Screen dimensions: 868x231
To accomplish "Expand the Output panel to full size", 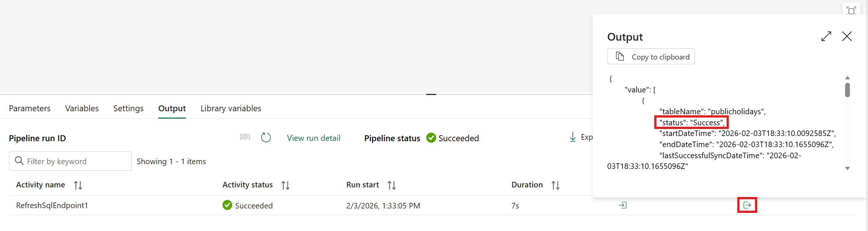I will click(x=826, y=36).
